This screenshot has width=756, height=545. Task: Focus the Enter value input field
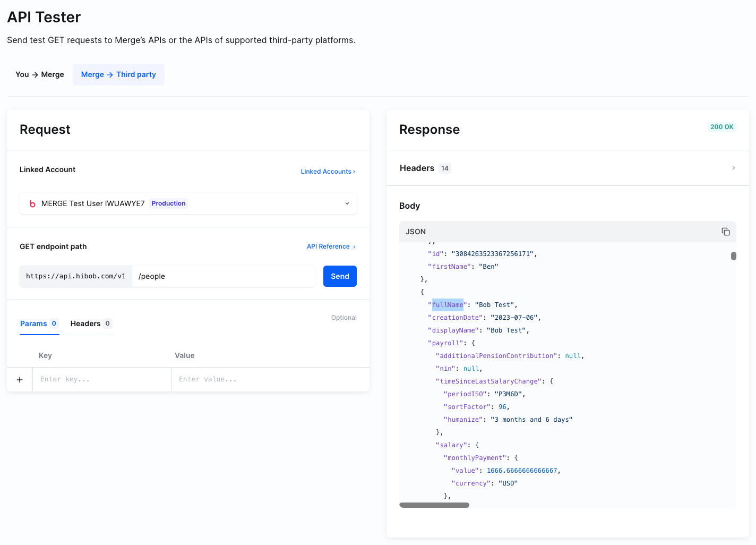270,379
